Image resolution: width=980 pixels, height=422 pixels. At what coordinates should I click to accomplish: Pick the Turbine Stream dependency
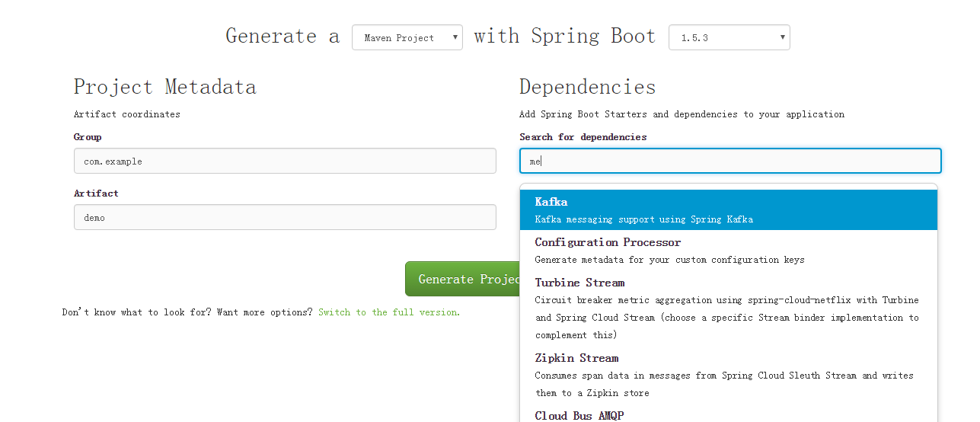[729, 308]
